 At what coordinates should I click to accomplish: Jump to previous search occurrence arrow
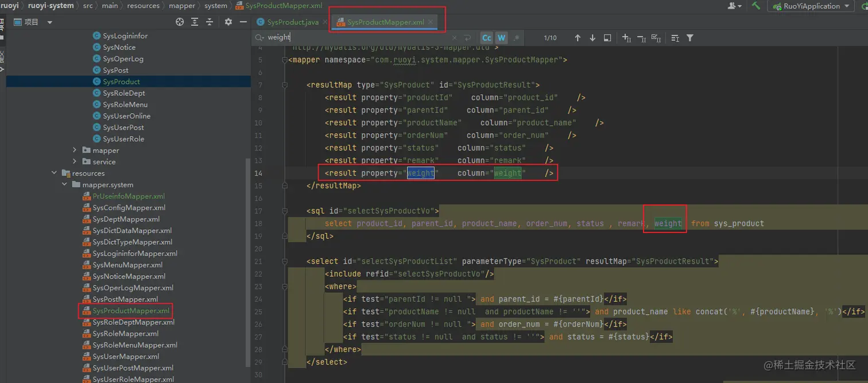(x=578, y=38)
